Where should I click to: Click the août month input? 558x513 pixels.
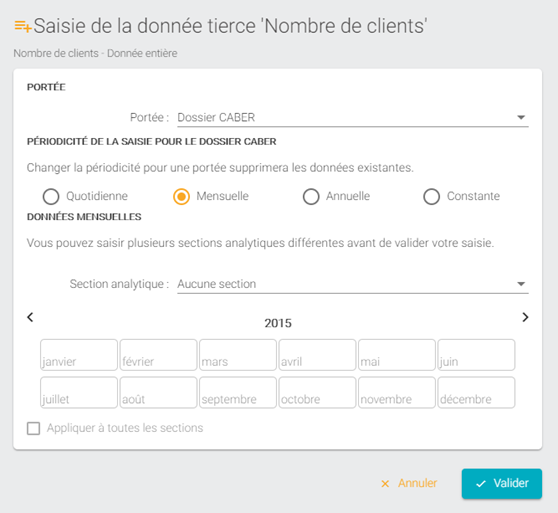[x=158, y=392]
